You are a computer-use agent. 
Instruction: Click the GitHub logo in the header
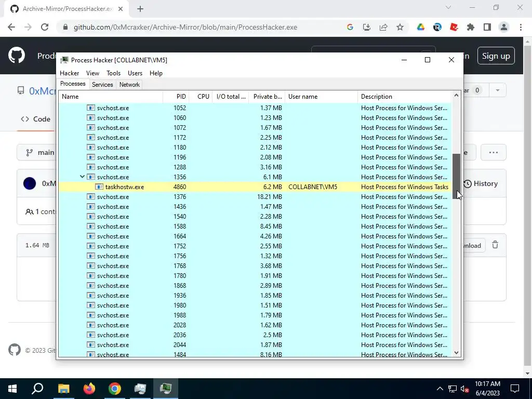[17, 56]
